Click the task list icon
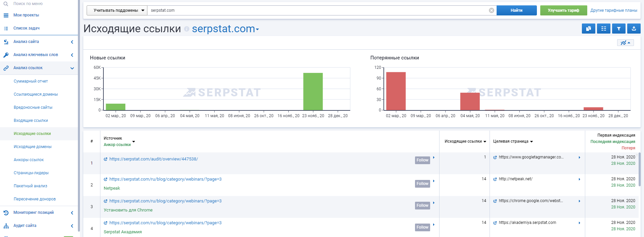This screenshot has width=644, height=237. coord(6,29)
